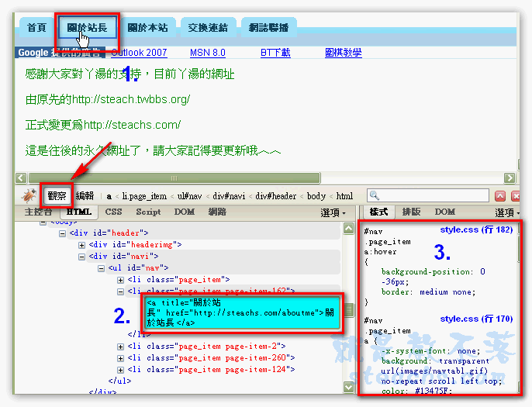Expand the li page-item-2 node
532x407 pixels.
tap(120, 347)
